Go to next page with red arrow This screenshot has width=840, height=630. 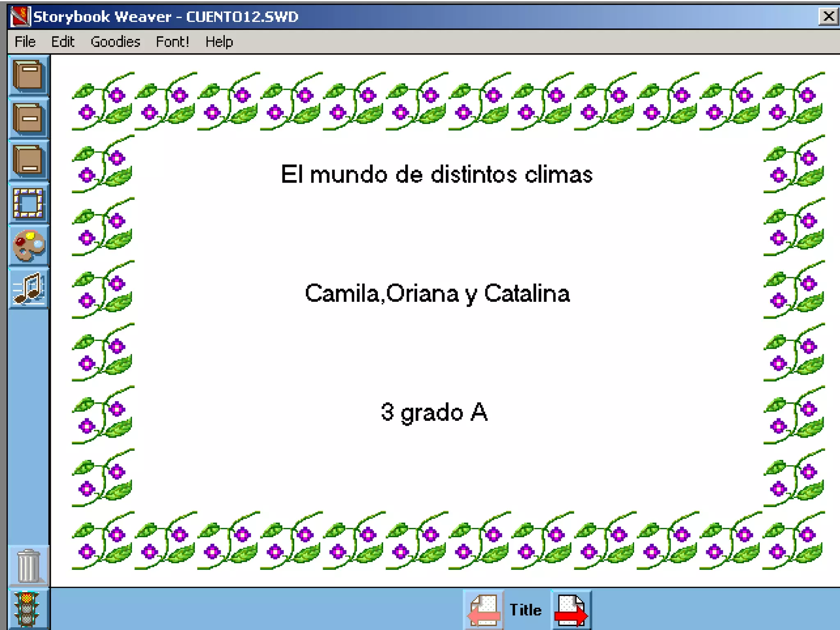(x=571, y=610)
